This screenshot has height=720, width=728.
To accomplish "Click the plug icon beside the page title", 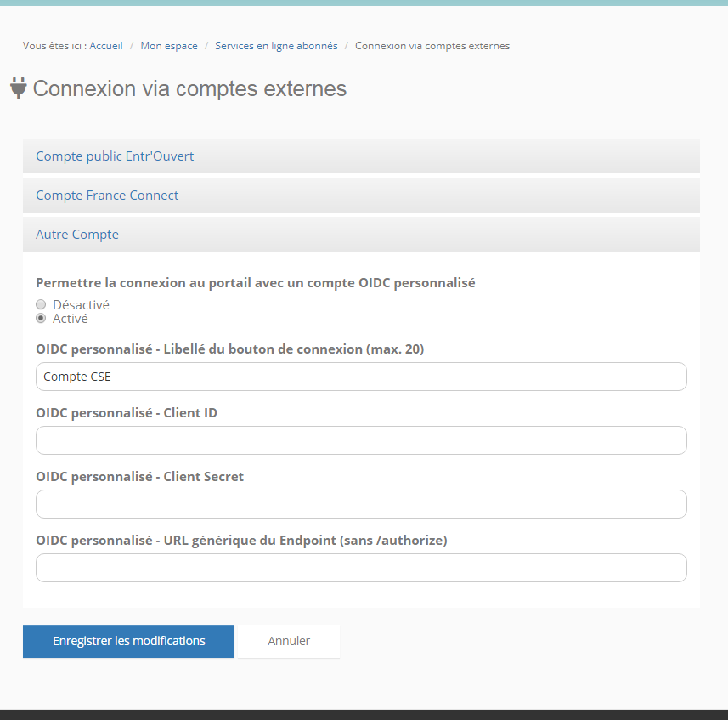I will coord(18,88).
